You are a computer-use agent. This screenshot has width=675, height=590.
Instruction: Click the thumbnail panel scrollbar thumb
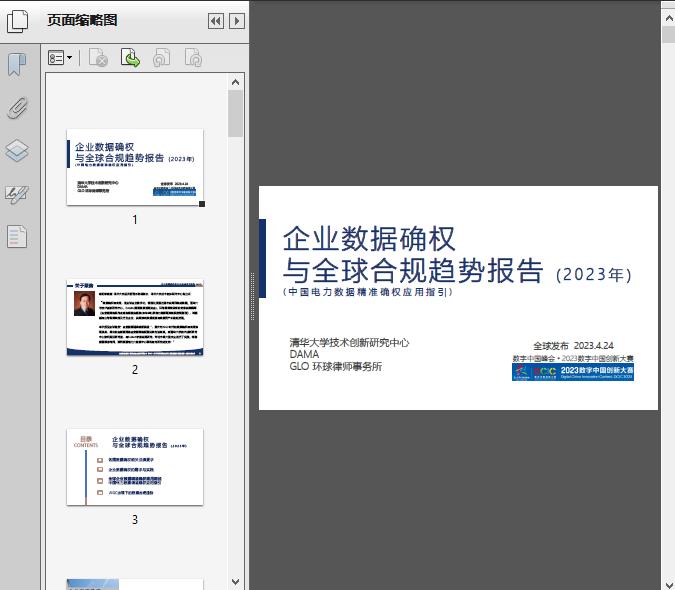pos(235,113)
